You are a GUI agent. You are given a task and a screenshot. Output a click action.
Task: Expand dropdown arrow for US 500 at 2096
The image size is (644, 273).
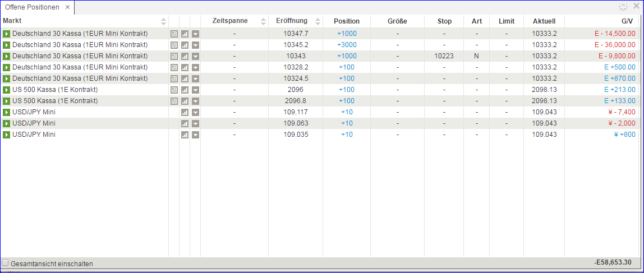(x=195, y=90)
